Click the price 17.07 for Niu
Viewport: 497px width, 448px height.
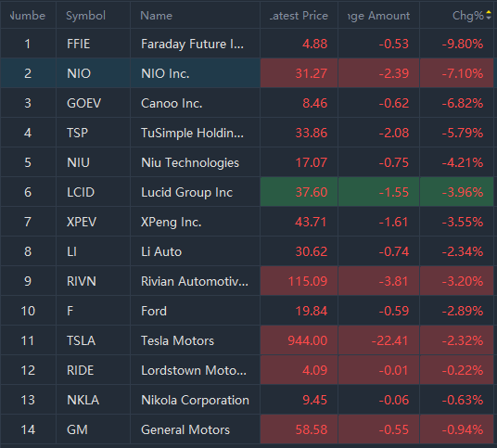point(312,162)
